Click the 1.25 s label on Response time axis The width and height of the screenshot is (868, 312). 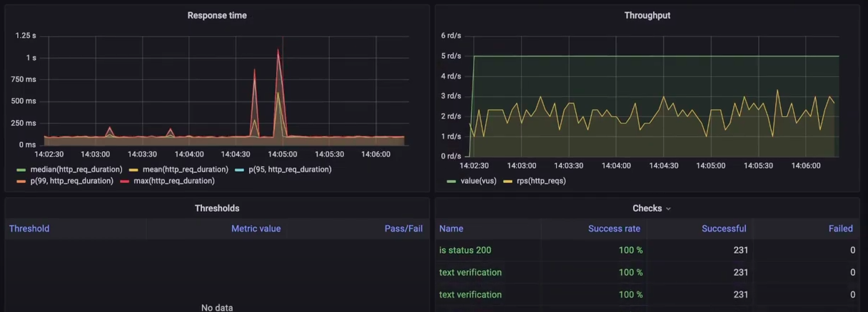pos(26,36)
